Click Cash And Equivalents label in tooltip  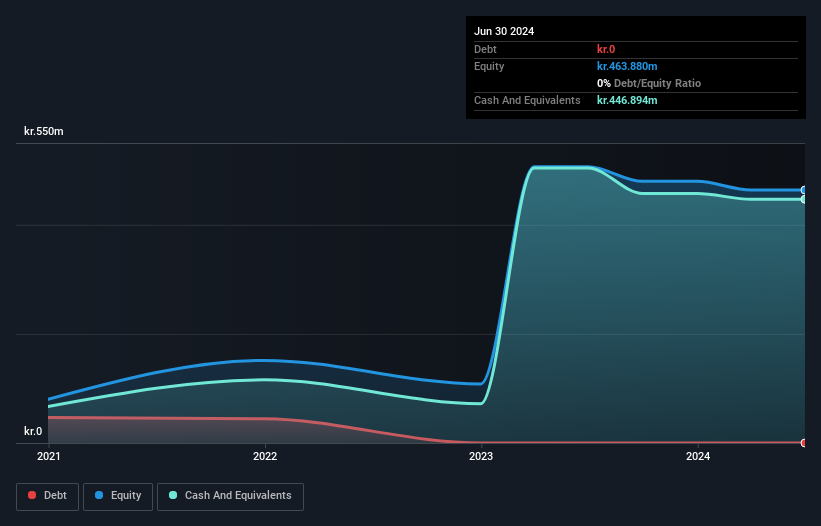click(527, 100)
